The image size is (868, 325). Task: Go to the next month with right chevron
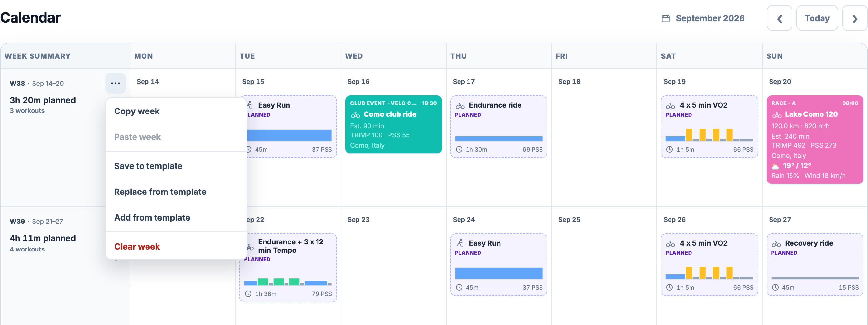854,18
